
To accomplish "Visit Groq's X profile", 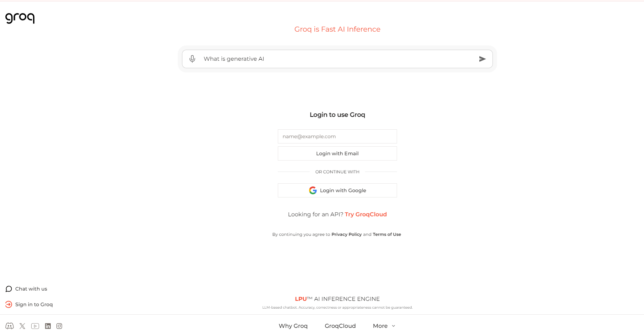I will 22,326.
